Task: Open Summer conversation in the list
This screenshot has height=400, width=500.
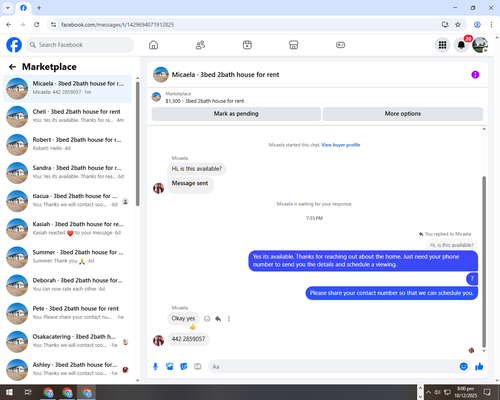Action: click(x=67, y=257)
